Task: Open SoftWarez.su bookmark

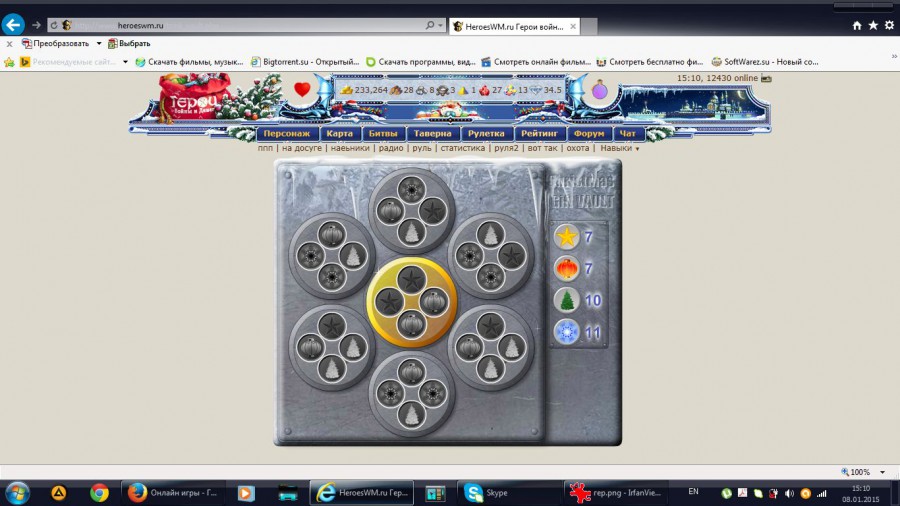Action: pos(765,62)
